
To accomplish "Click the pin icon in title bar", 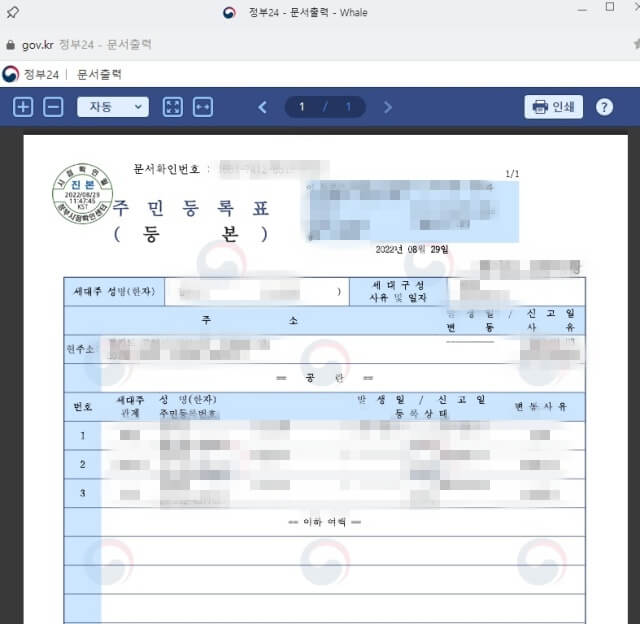I will [13, 12].
